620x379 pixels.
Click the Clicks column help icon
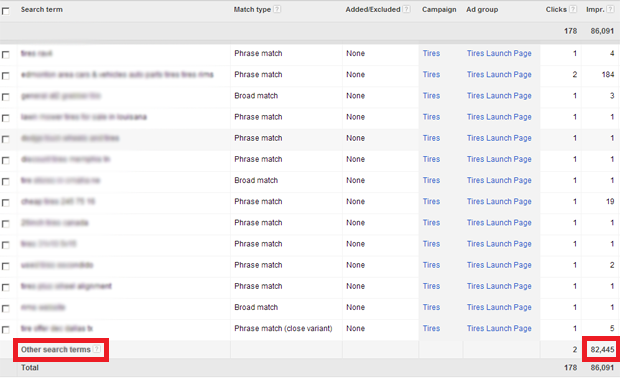point(573,9)
